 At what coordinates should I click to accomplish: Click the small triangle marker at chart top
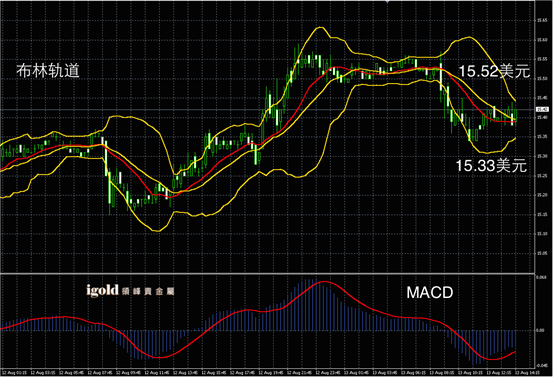(x=387, y=2)
